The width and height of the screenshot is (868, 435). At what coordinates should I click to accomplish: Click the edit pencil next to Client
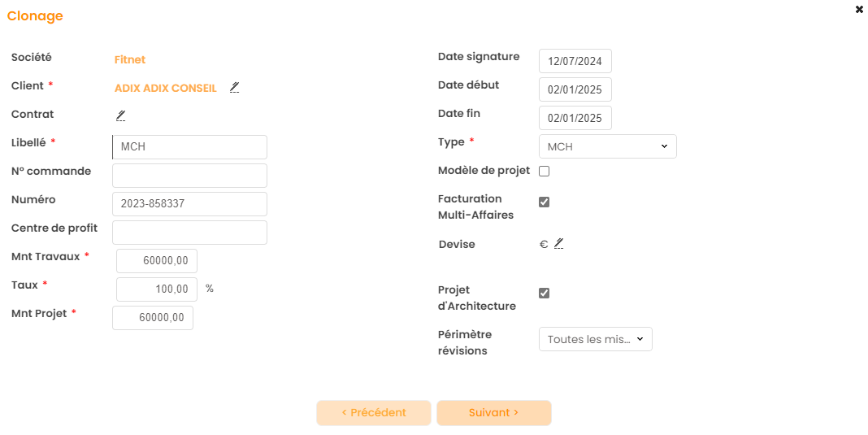(x=234, y=87)
